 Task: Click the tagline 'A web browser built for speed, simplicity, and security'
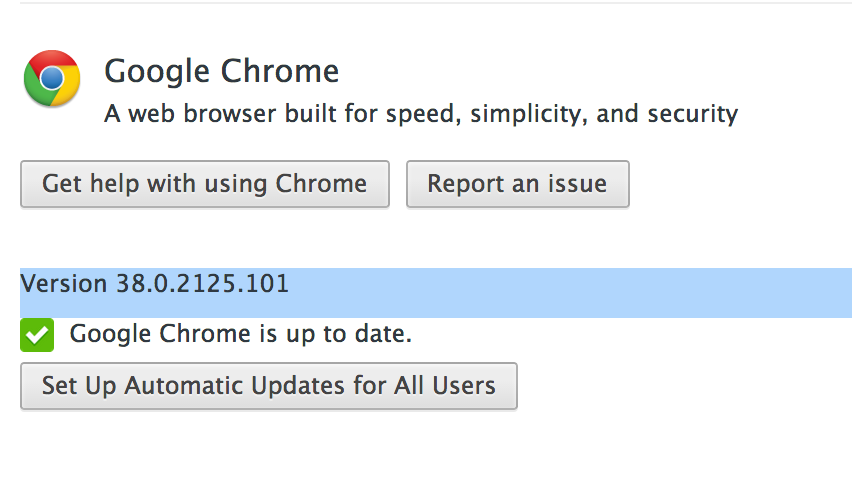(421, 114)
